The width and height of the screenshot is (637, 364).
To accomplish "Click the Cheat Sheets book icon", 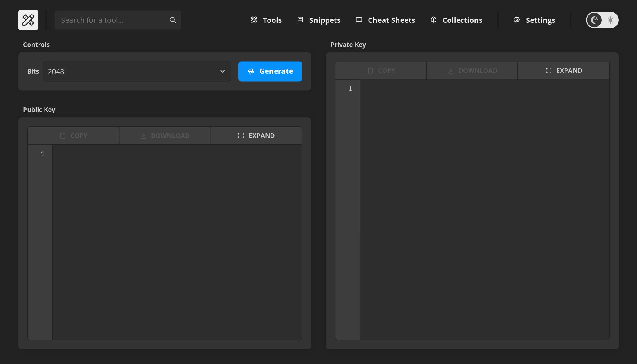I will tap(359, 20).
